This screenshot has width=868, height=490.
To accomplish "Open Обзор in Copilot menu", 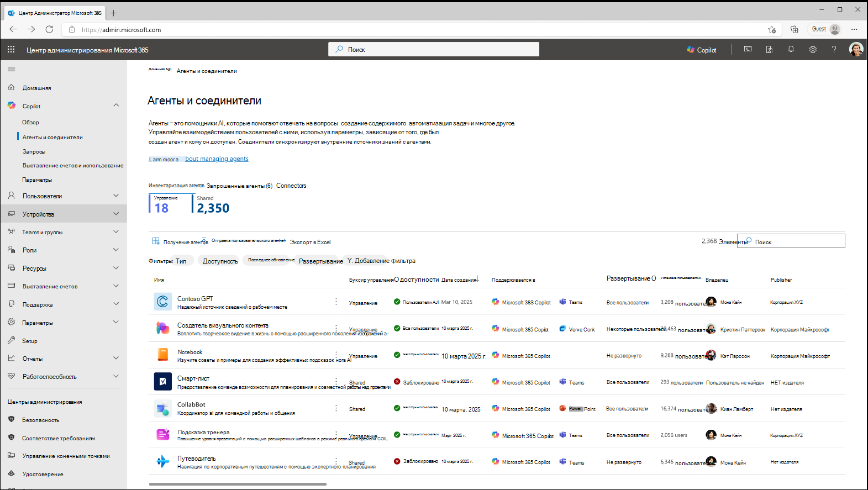I will point(31,122).
